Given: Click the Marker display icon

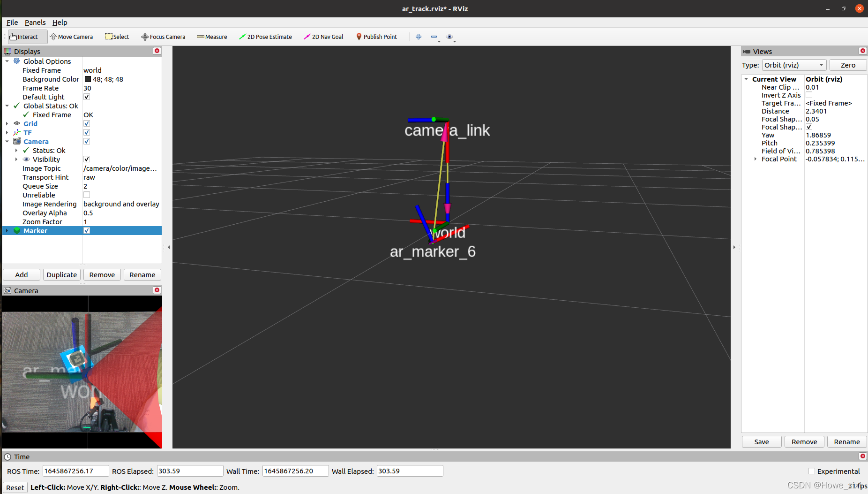Looking at the screenshot, I should coord(17,230).
